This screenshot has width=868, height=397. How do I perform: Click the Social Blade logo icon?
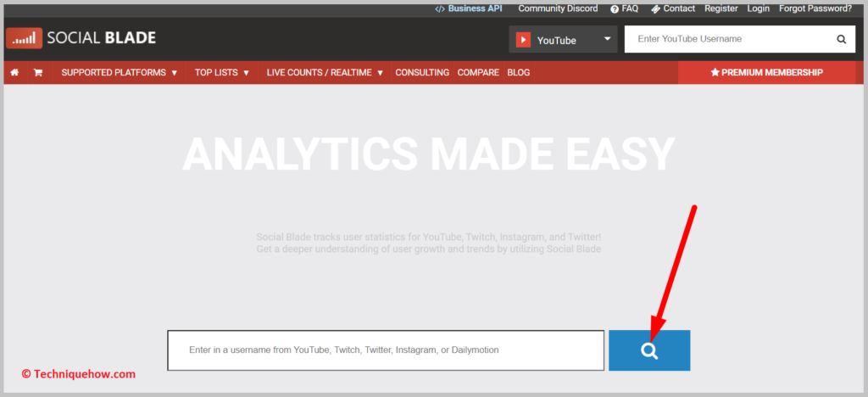coord(25,38)
